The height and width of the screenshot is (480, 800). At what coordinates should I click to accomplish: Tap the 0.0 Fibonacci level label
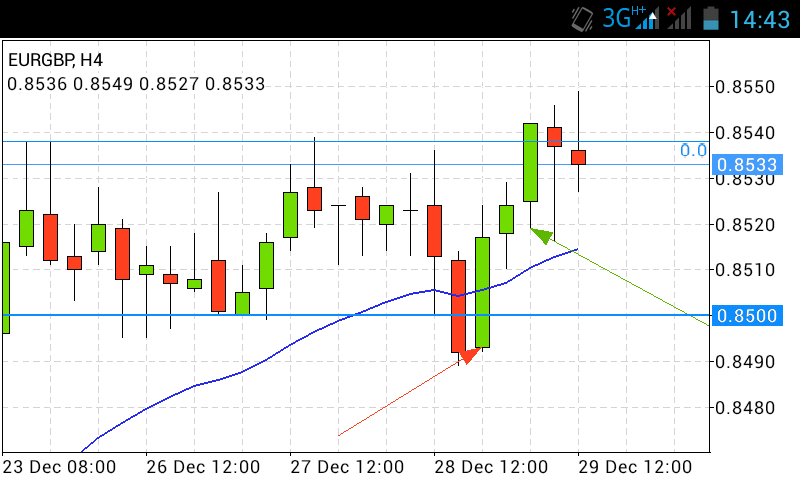click(x=693, y=150)
